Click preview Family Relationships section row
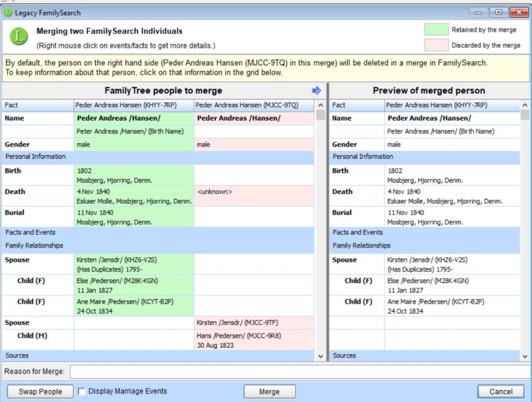Image resolution: width=532 pixels, height=402 pixels. tap(425, 246)
